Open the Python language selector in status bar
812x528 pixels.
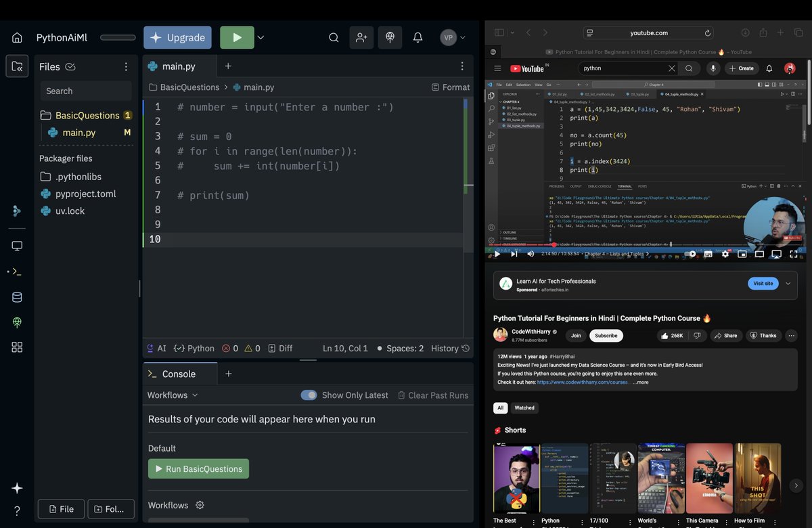(194, 349)
